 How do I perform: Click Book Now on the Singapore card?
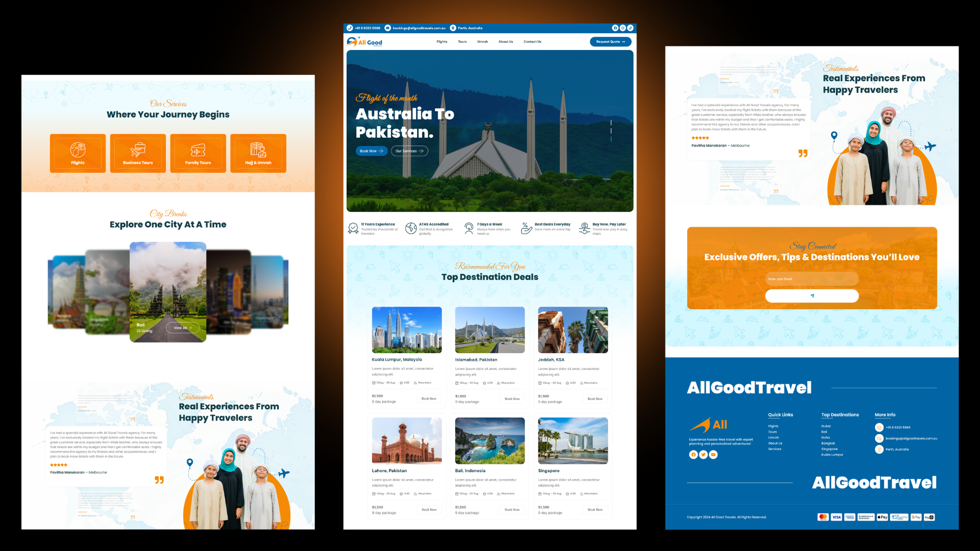(595, 510)
